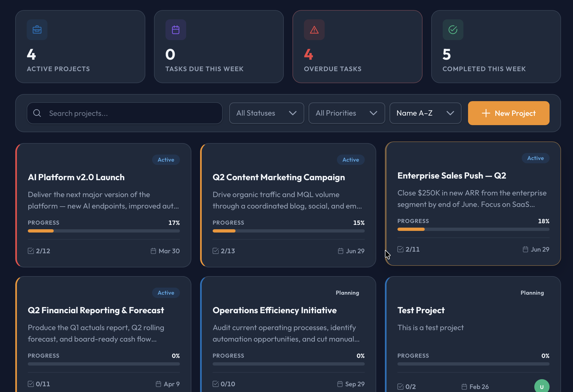573x392 pixels.
Task: Click the green U avatar on Test Project
Action: coord(542,387)
